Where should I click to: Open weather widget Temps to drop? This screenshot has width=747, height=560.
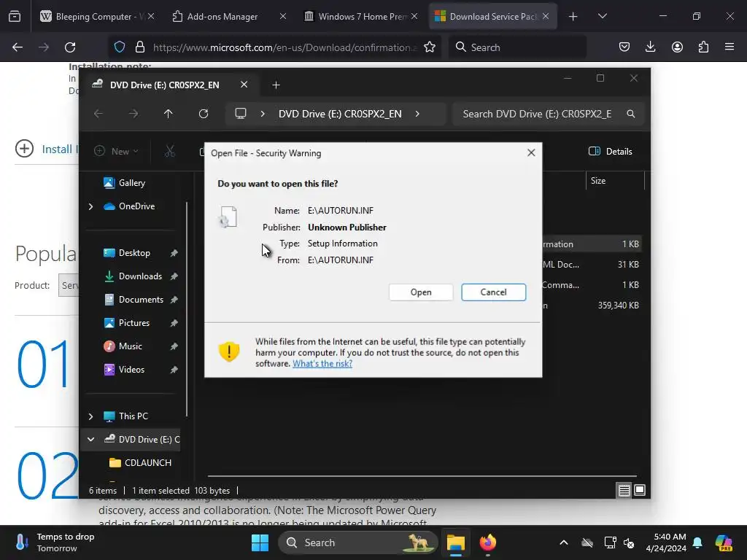click(x=55, y=542)
